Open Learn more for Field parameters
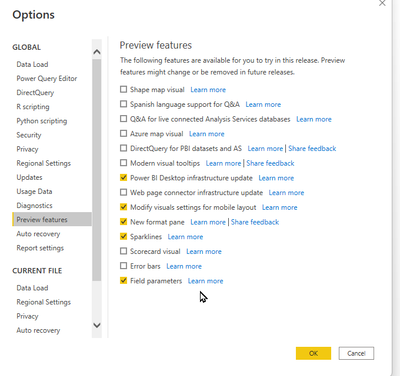 [x=205, y=281]
